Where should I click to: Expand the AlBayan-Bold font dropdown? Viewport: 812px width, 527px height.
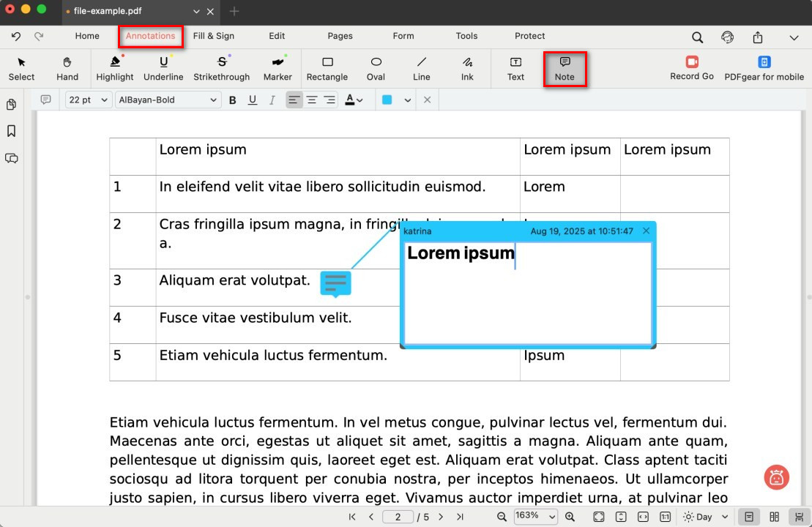point(168,100)
